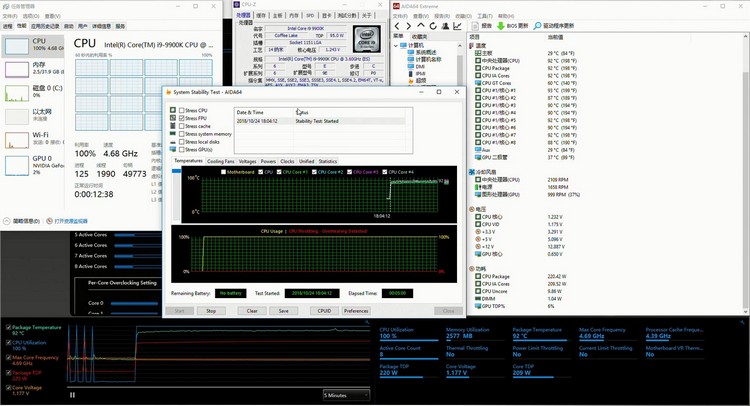Toggle Package Temperature checkbox in XTU
The width and height of the screenshot is (750, 406).
9,328
